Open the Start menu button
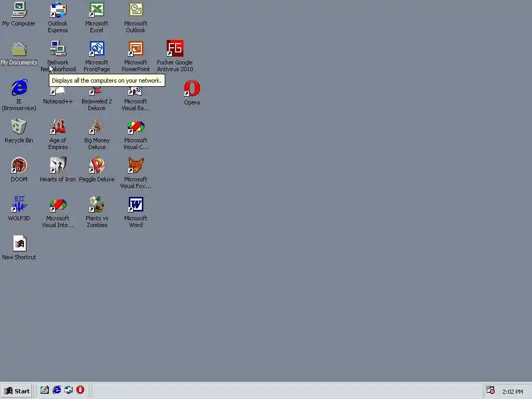This screenshot has height=399, width=532. pos(17,391)
